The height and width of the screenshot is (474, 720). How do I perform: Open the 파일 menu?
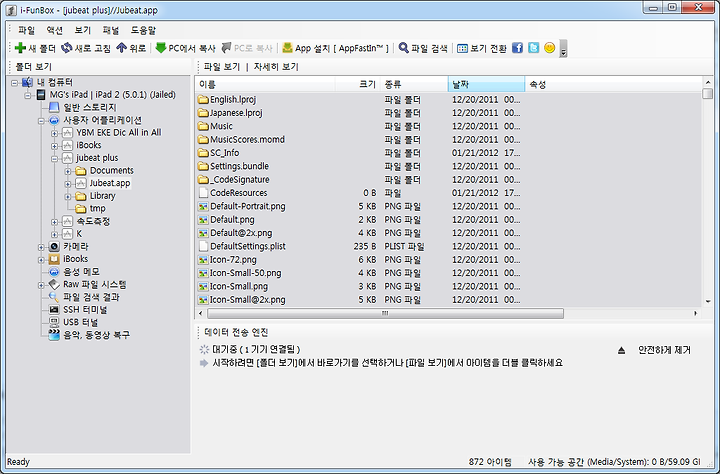pos(26,30)
